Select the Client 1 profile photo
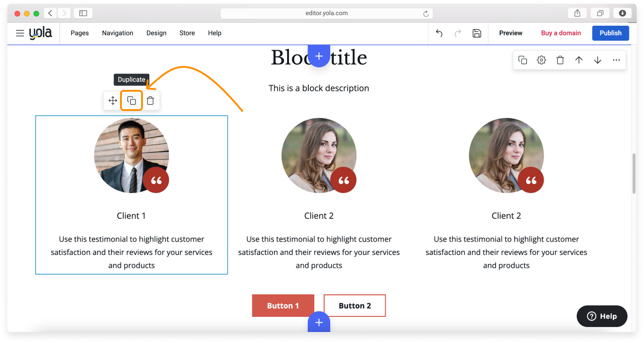This screenshot has height=343, width=644. [131, 155]
